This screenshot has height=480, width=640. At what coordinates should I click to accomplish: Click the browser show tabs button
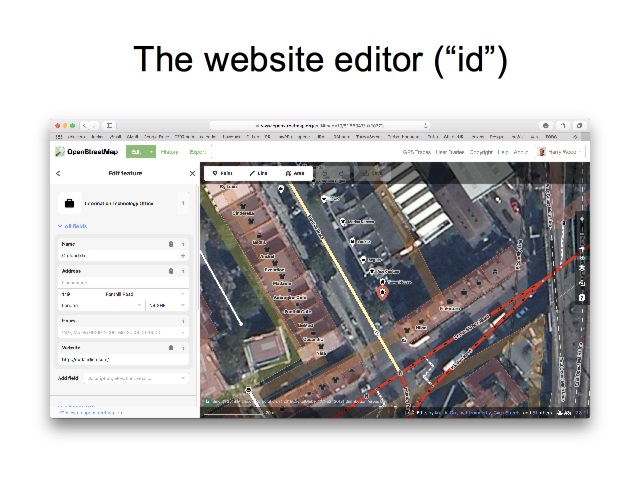(x=579, y=126)
